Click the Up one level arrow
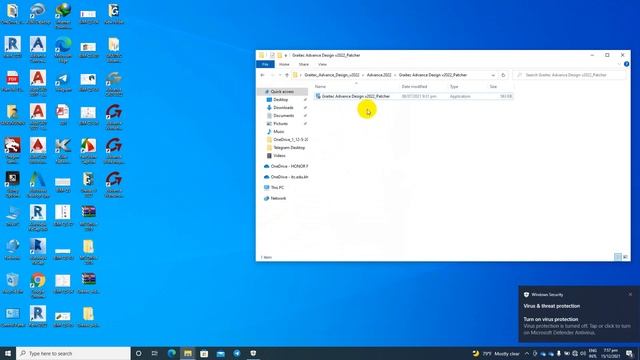This screenshot has height=360, width=640. (287, 75)
